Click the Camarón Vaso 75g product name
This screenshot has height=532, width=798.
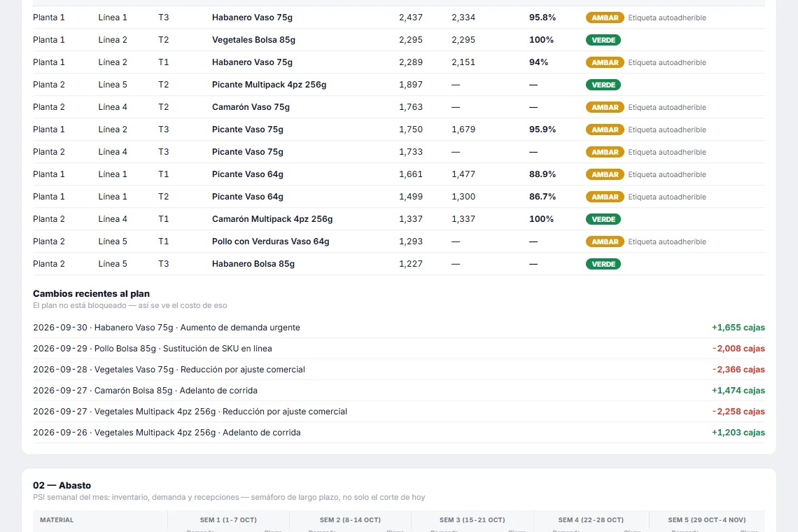pyautogui.click(x=251, y=107)
